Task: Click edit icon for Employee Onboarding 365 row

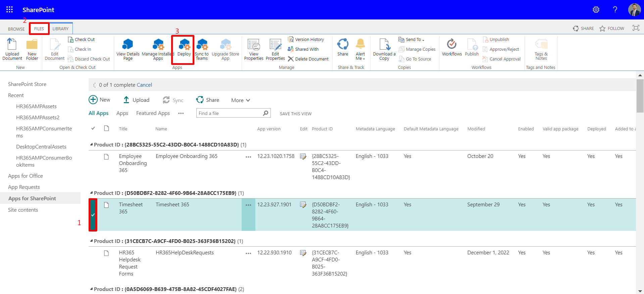Action: pyautogui.click(x=303, y=156)
